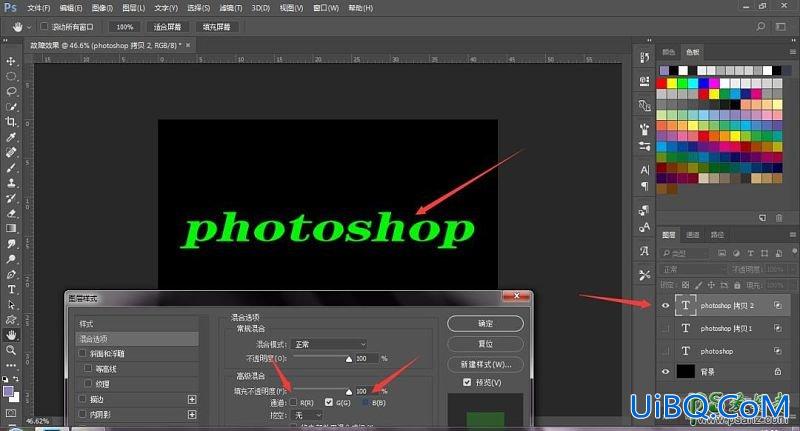Open the Glyphs panel icon
The width and height of the screenshot is (800, 431).
644,251
